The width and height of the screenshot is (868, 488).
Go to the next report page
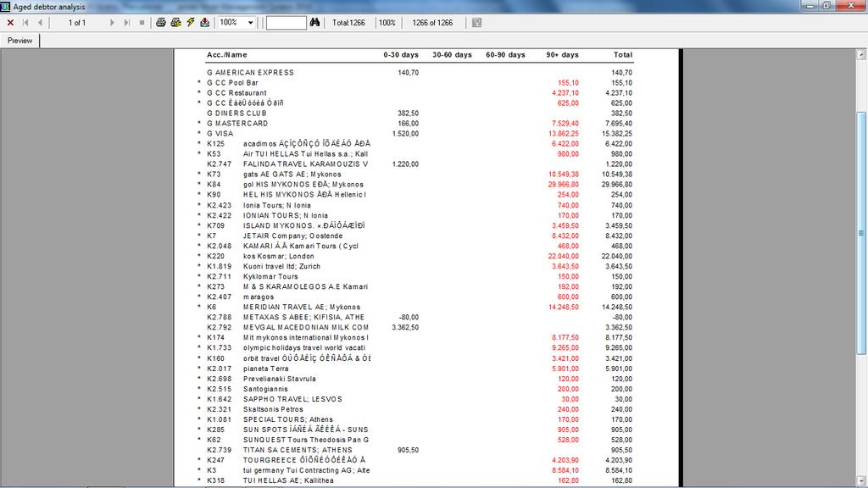point(113,23)
